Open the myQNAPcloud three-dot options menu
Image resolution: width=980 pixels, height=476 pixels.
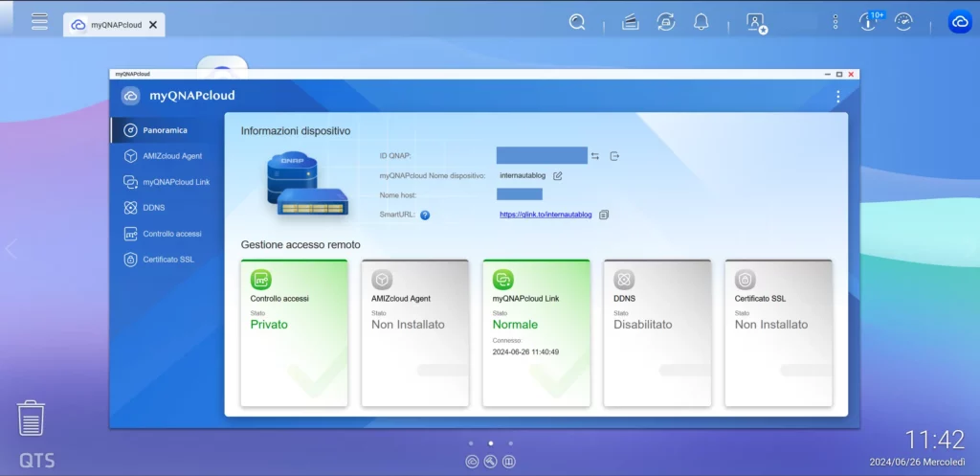tap(837, 97)
